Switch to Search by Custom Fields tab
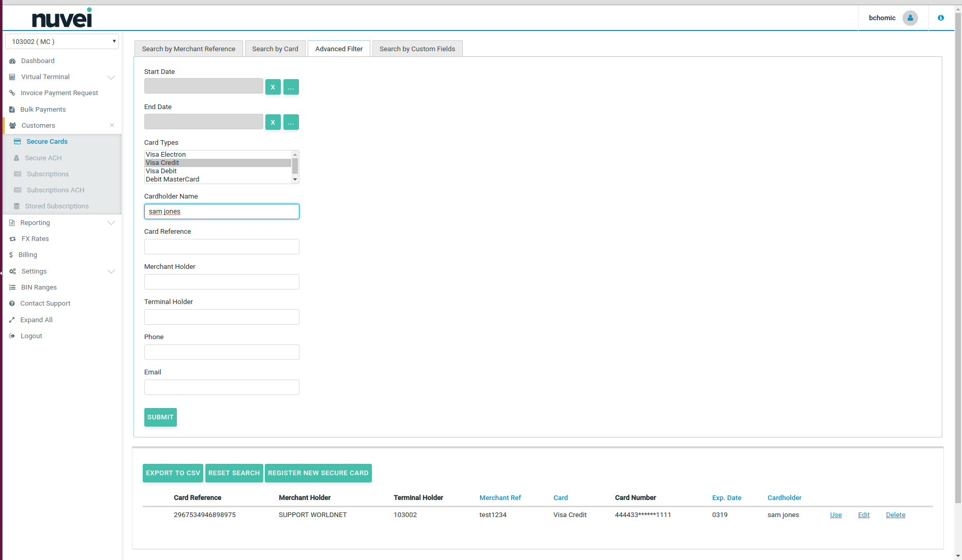962x560 pixels. click(x=417, y=48)
